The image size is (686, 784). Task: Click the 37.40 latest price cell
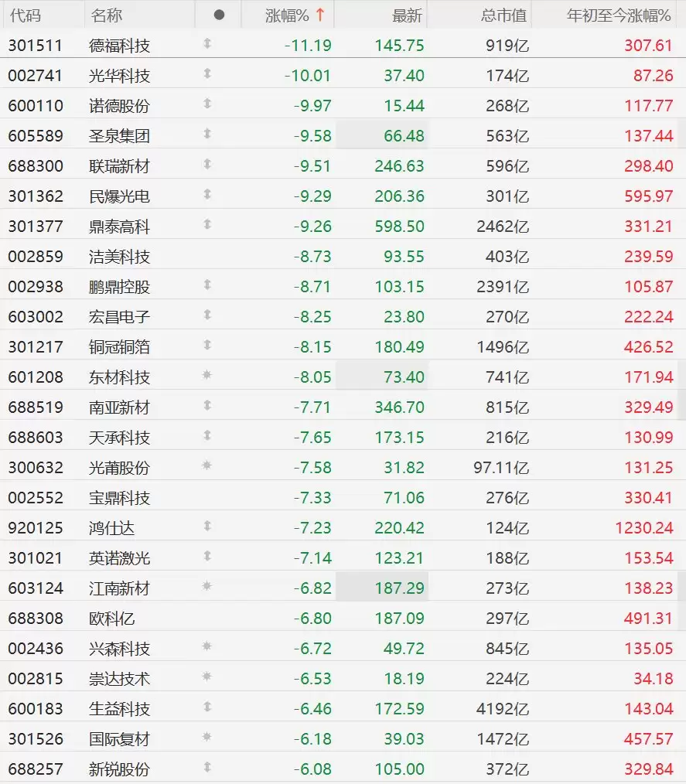click(x=404, y=76)
